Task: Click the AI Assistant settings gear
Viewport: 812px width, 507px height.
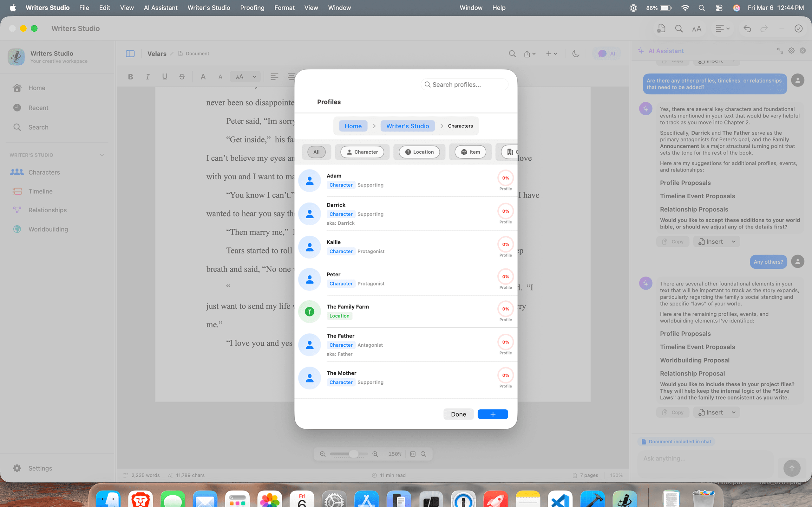Action: pos(791,51)
